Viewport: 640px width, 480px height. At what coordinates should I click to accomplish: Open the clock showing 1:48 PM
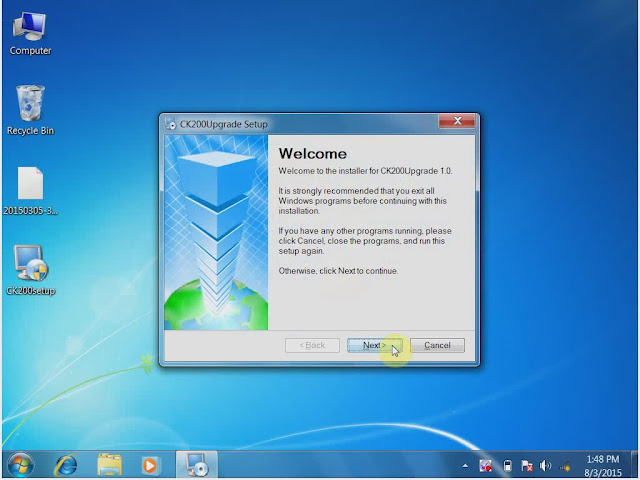point(603,466)
